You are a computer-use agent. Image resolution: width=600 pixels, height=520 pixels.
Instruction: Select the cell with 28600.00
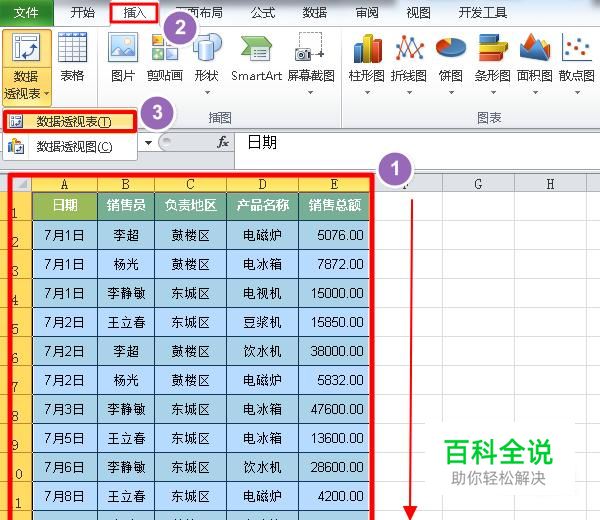pos(334,468)
